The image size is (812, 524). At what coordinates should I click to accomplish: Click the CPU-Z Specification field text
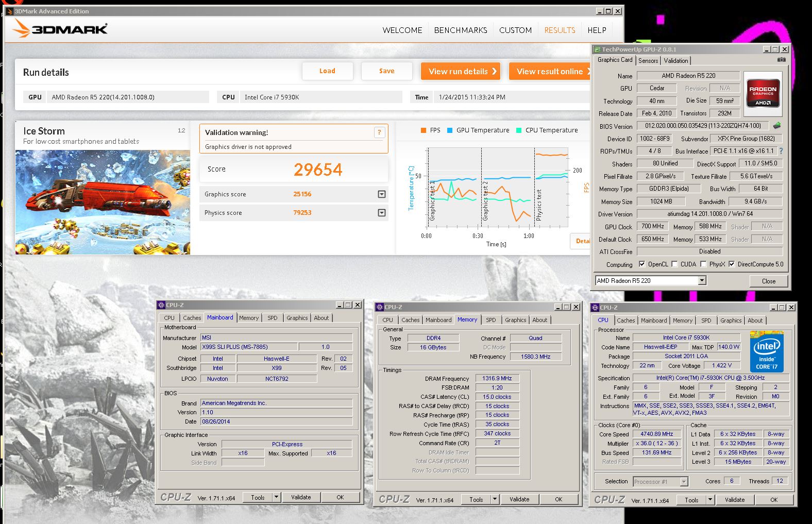(711, 378)
